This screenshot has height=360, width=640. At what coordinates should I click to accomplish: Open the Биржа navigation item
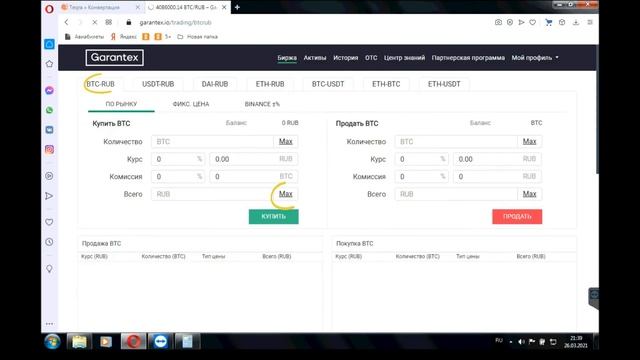click(x=287, y=58)
